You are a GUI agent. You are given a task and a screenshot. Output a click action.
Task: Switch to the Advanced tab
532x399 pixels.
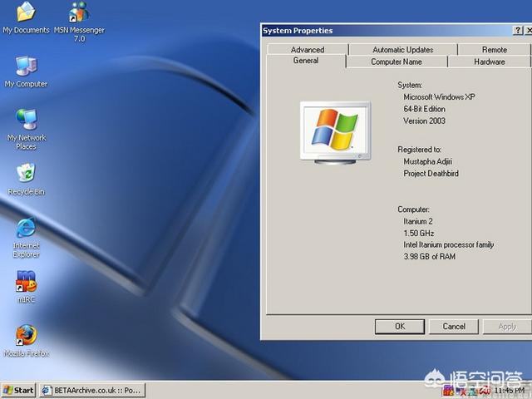308,50
